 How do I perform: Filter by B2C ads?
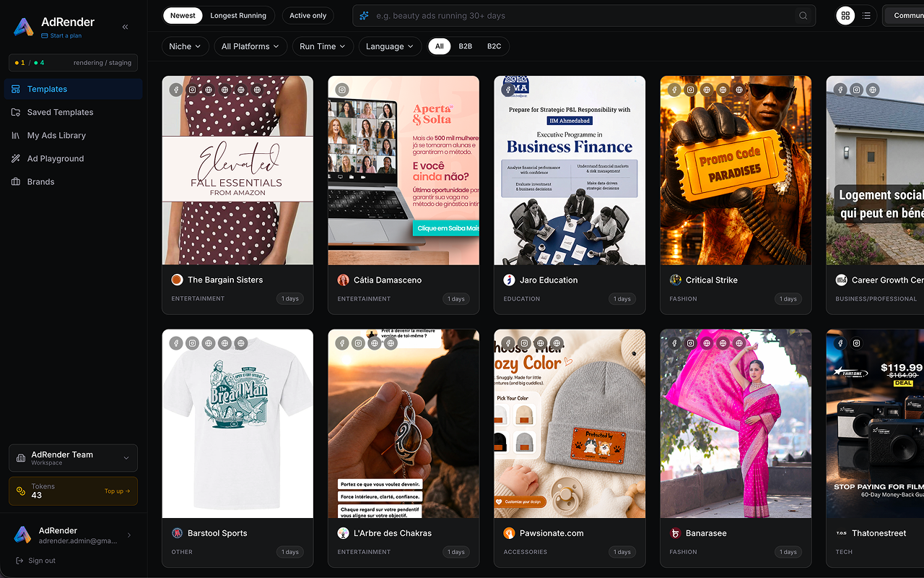pyautogui.click(x=494, y=46)
